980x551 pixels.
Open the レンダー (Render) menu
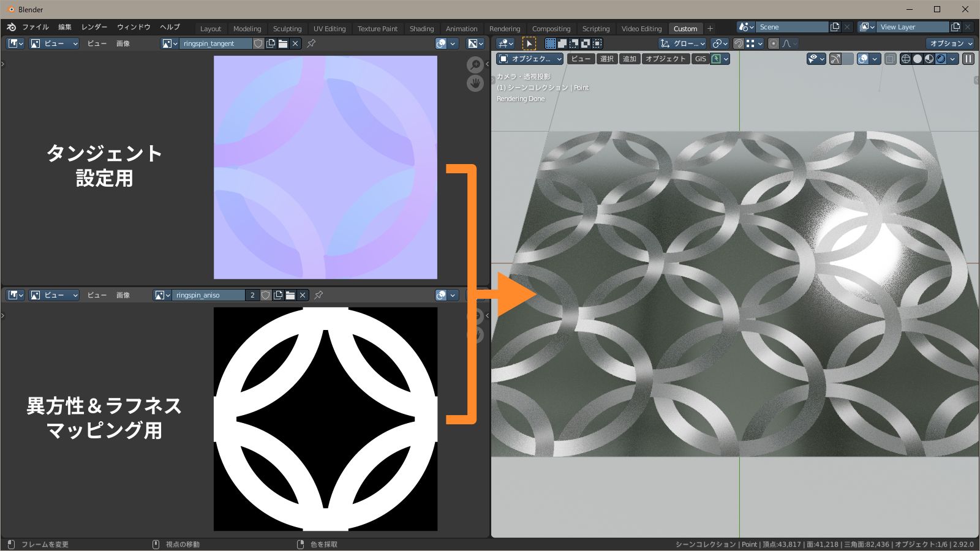[x=94, y=27]
